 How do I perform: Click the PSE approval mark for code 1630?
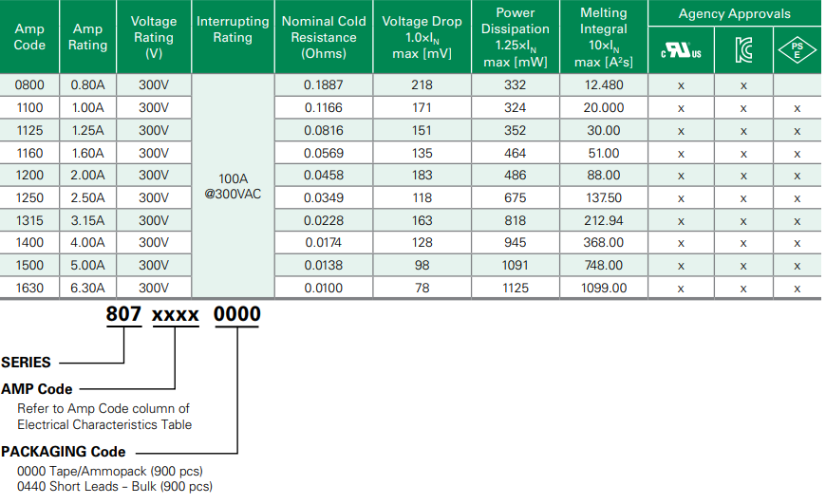coord(797,288)
